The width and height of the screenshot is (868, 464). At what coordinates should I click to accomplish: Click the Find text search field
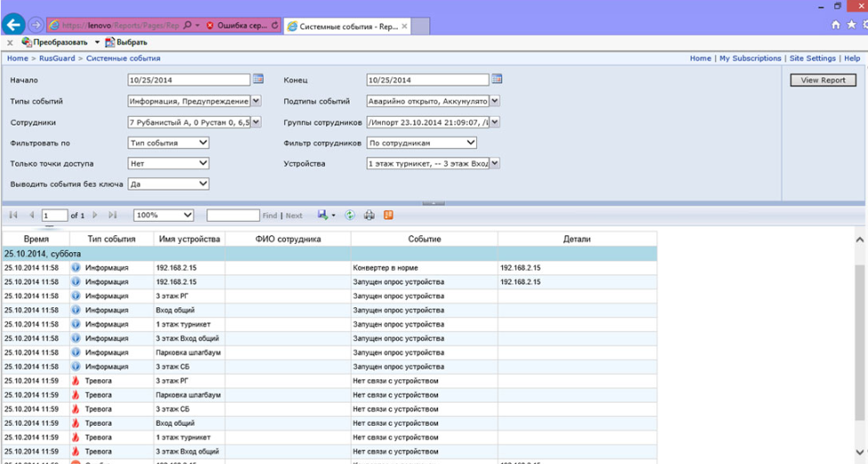pos(232,216)
